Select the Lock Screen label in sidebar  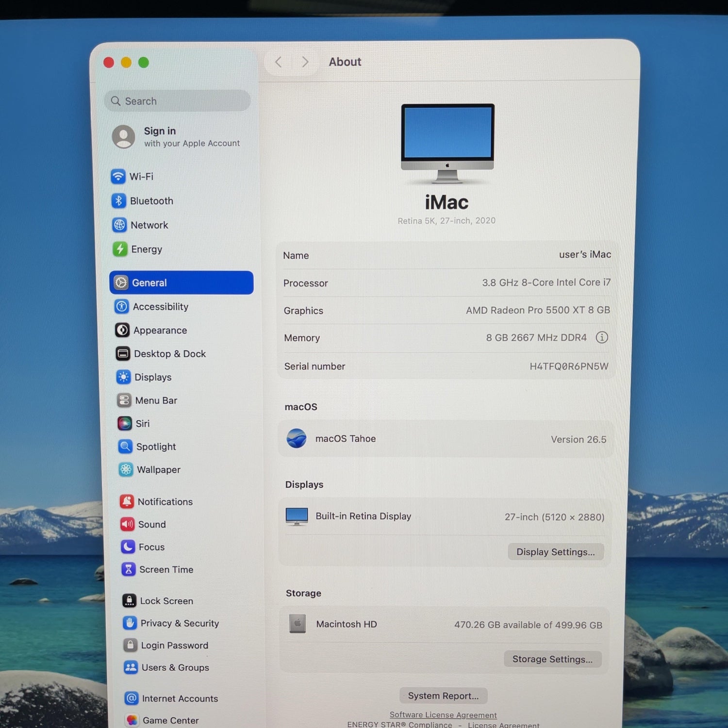click(x=166, y=601)
